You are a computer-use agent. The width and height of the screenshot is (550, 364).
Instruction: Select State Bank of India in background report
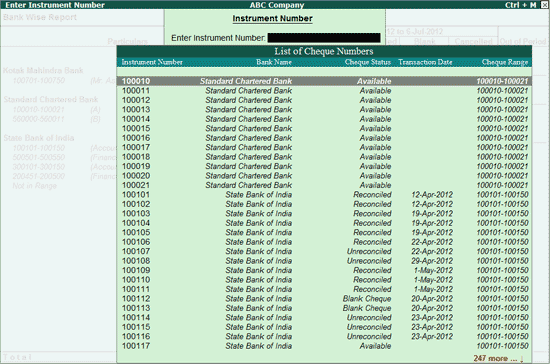tap(39, 138)
